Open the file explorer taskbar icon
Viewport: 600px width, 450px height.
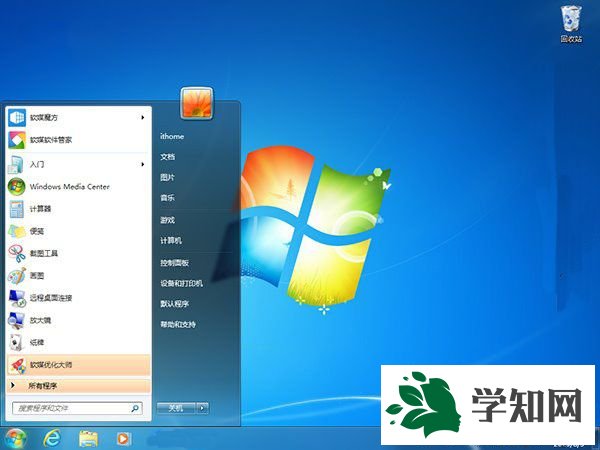88,439
